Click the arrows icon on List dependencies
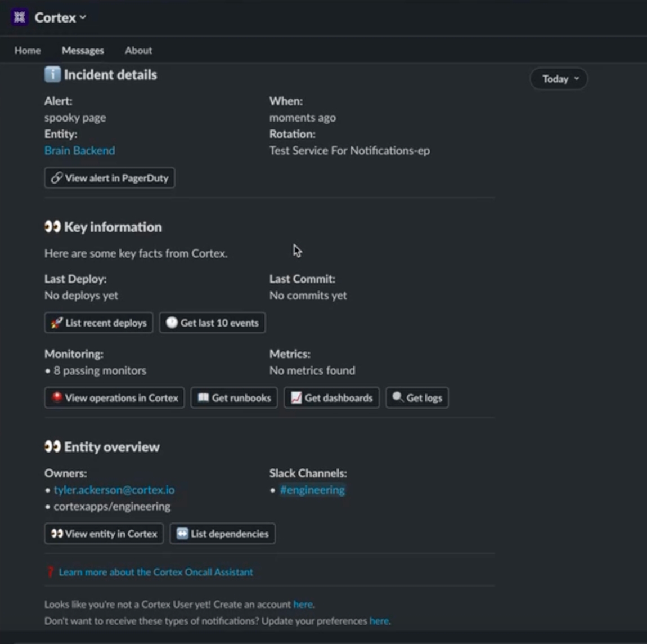This screenshot has width=647, height=644. pyautogui.click(x=182, y=534)
